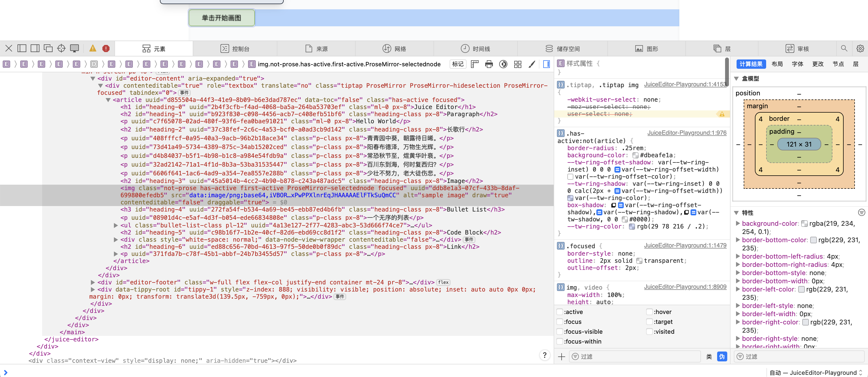The height and width of the screenshot is (377, 868).
Task: Toggle the 伪 pseudo-class button
Action: tap(722, 356)
